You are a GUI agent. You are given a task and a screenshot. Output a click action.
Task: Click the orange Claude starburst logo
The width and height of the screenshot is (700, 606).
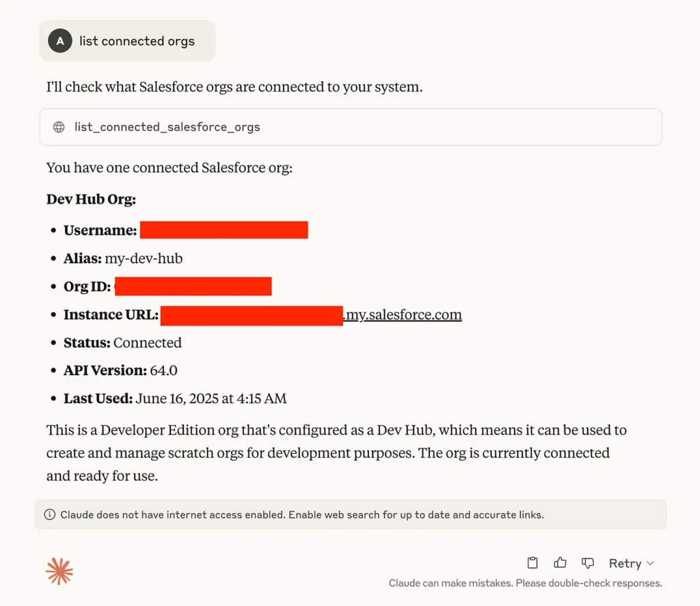(59, 570)
